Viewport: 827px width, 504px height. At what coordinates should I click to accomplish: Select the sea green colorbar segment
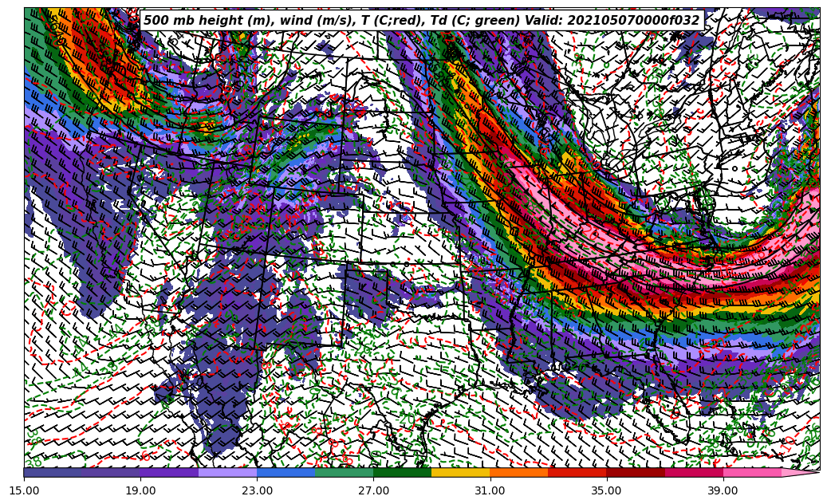tap(344, 472)
